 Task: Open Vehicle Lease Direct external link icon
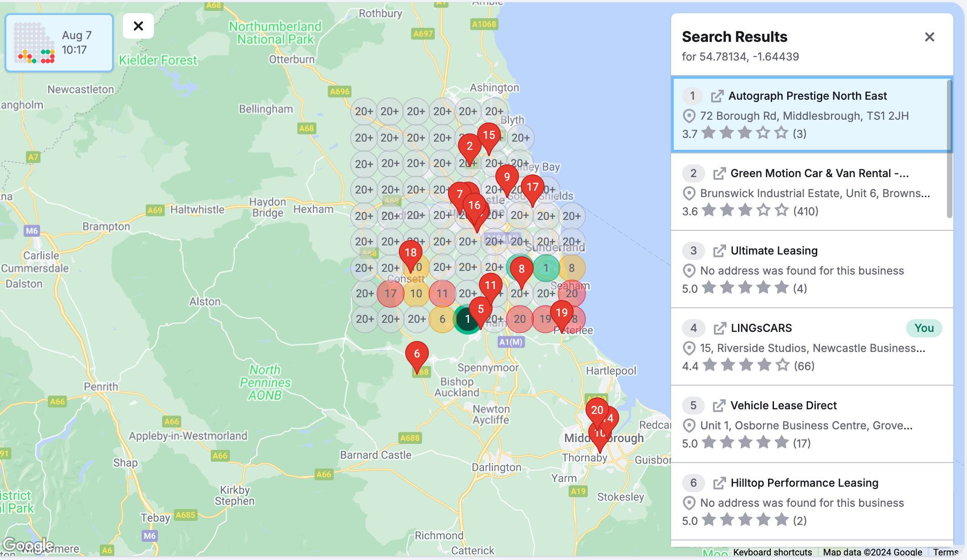(719, 406)
